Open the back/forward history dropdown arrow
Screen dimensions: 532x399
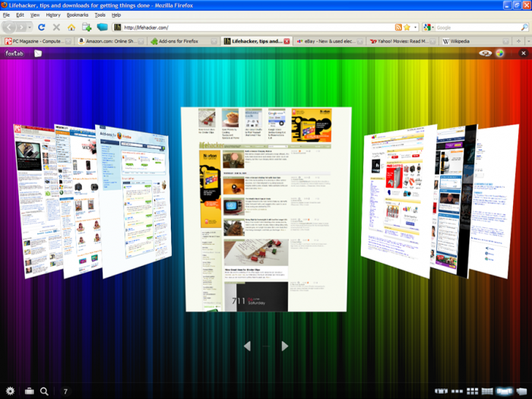pyautogui.click(x=30, y=27)
